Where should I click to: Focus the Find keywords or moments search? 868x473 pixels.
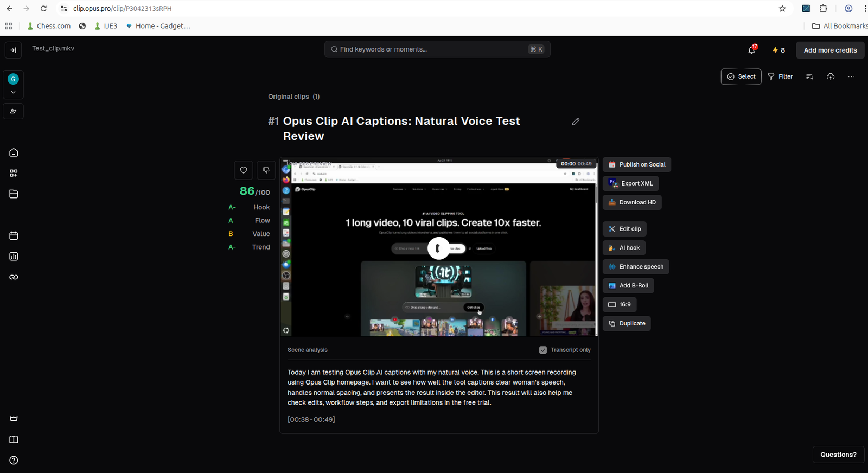[437, 49]
